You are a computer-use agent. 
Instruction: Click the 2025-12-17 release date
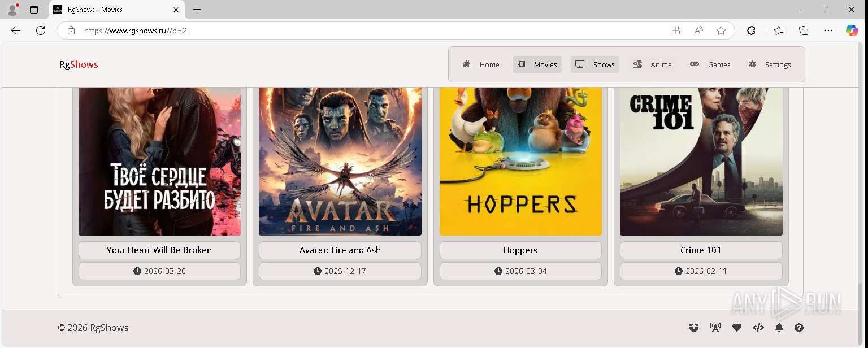tap(340, 271)
